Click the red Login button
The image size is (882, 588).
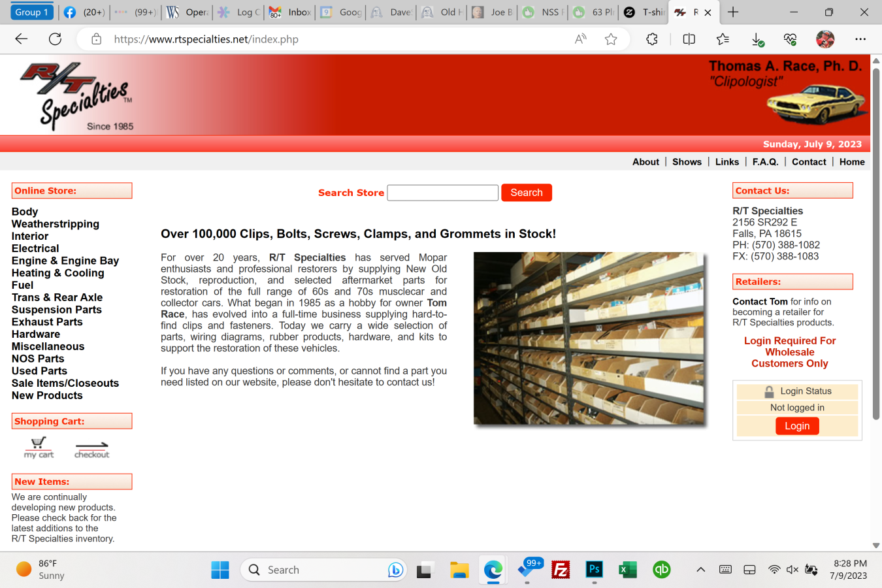(797, 426)
